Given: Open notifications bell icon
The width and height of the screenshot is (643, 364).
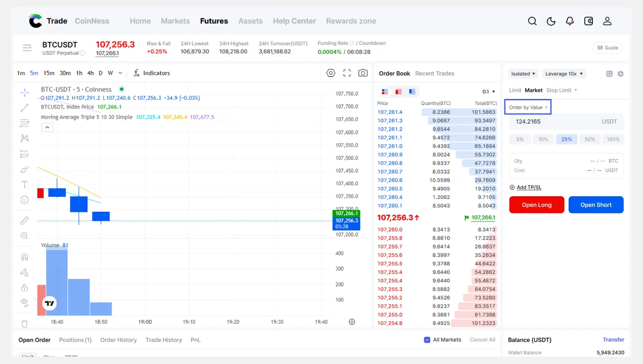Looking at the screenshot, I should pyautogui.click(x=570, y=21).
